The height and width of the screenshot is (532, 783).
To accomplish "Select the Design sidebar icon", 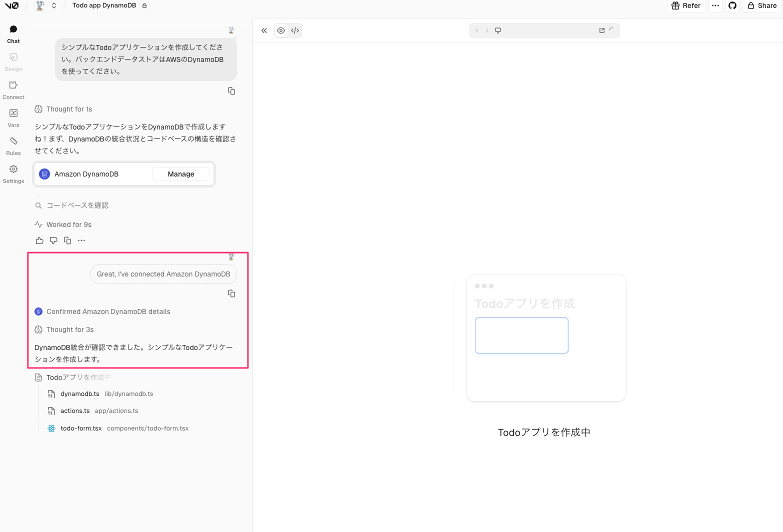I will [x=13, y=61].
